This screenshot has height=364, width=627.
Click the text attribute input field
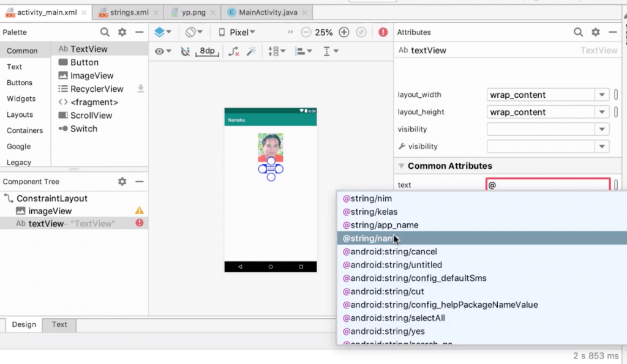pyautogui.click(x=548, y=185)
